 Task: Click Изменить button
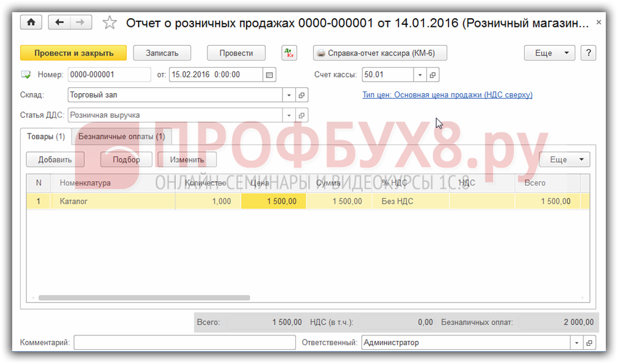[x=187, y=160]
